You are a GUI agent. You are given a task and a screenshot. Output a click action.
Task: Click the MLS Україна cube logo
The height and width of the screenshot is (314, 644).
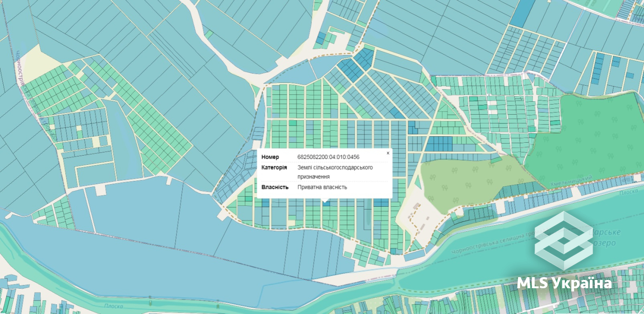564,241
